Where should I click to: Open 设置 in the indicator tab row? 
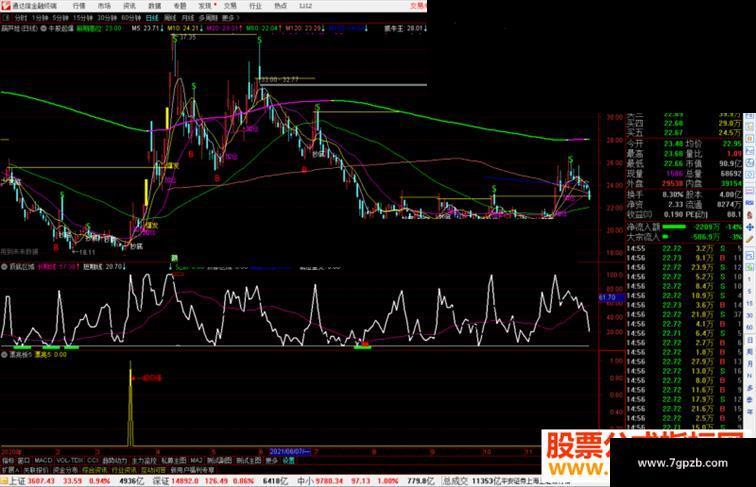pyautogui.click(x=288, y=461)
